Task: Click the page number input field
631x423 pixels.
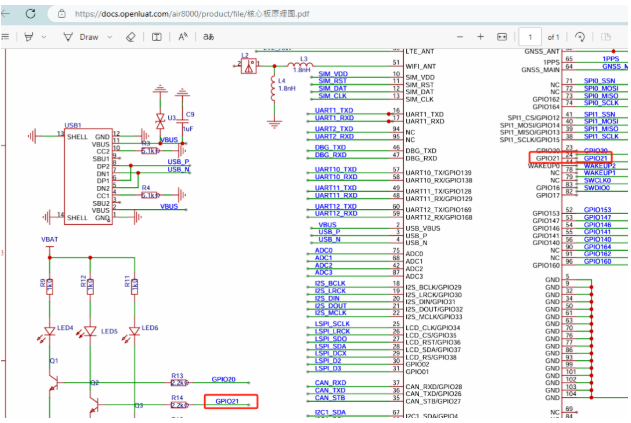Action: (x=530, y=37)
